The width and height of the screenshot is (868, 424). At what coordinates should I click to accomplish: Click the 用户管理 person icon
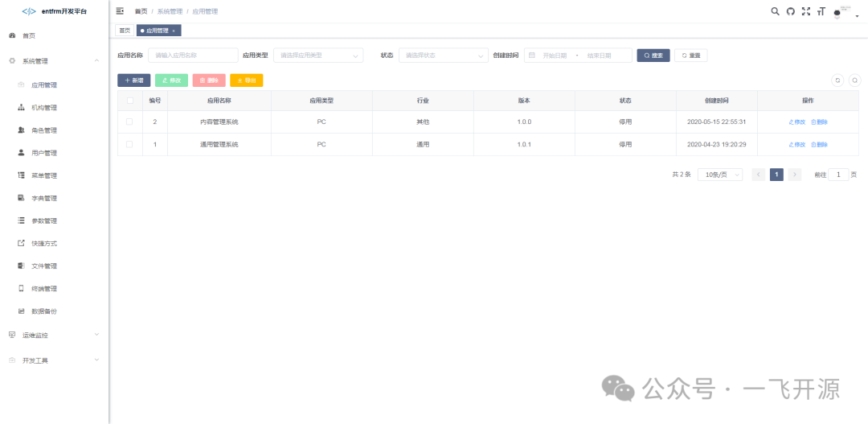point(21,152)
